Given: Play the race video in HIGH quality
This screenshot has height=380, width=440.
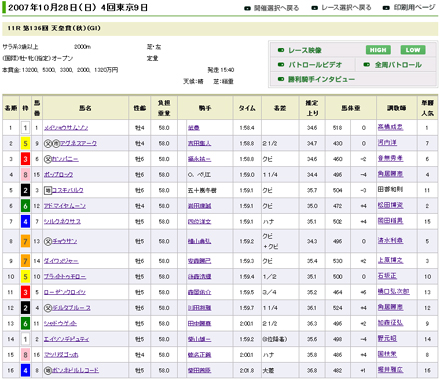Looking at the screenshot, I should tap(378, 50).
